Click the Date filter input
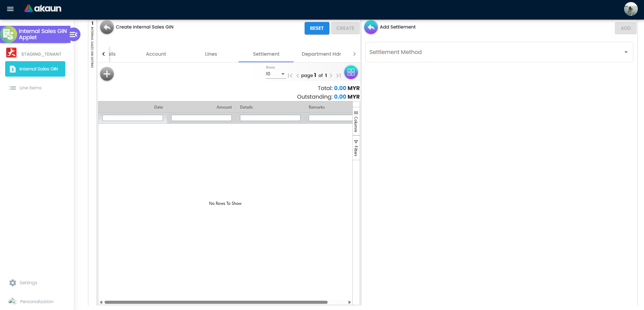Screen dimensions: 644x310 tap(133, 118)
